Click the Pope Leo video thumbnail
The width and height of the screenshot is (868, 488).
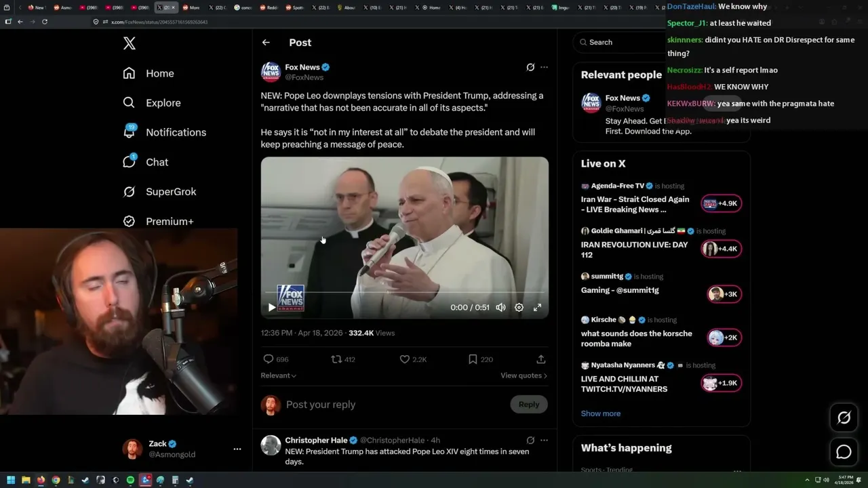(405, 238)
